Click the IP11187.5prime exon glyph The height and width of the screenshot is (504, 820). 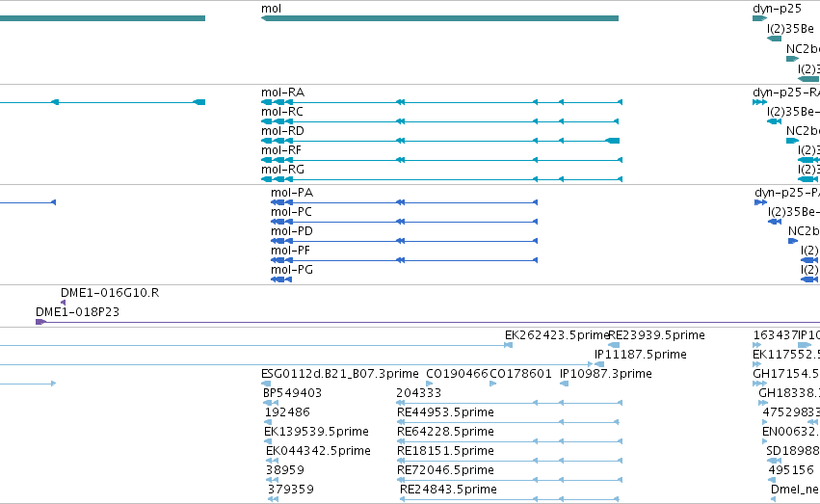pos(599,364)
